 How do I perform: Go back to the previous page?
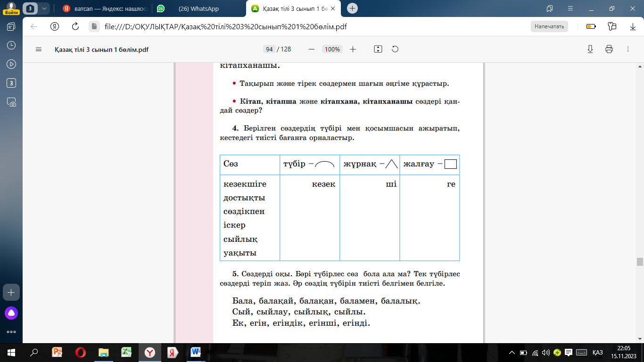point(34,26)
